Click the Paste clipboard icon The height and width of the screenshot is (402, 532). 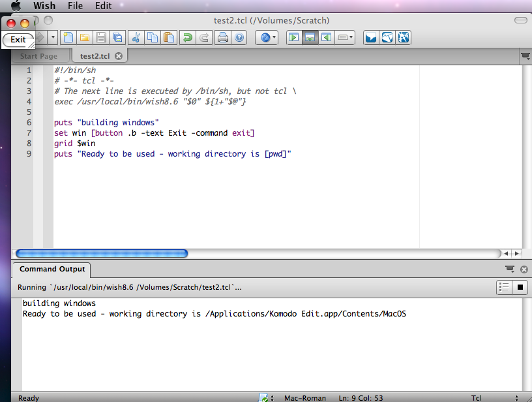click(169, 38)
